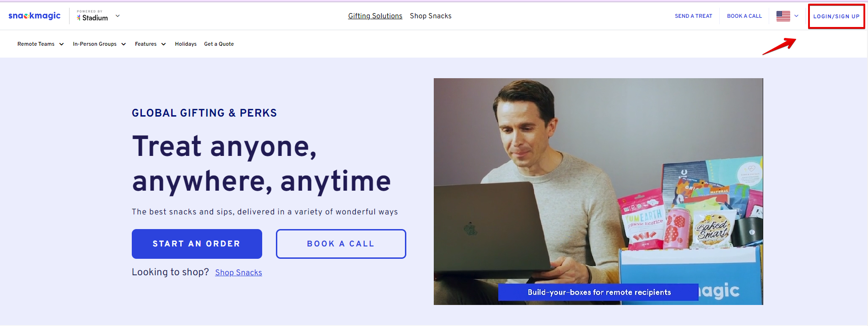Viewport: 868px width, 326px height.
Task: Select Get a Quote in navigation
Action: (x=219, y=44)
